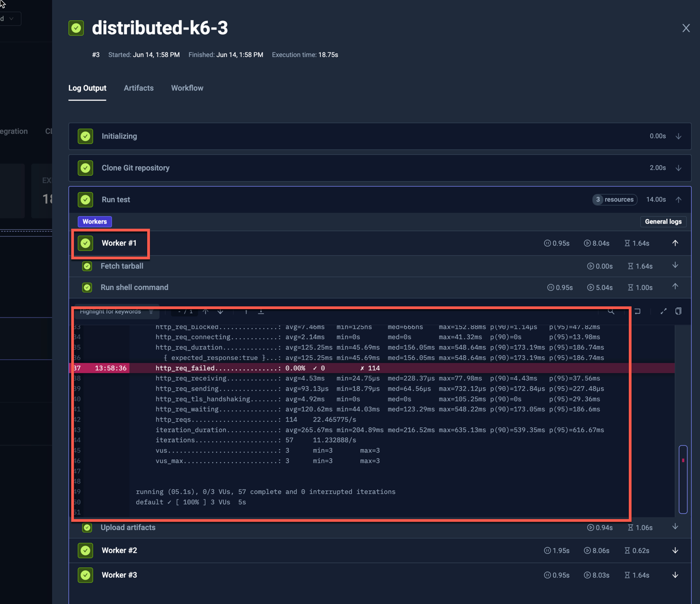Expand the Worker #2 step
Image resolution: width=700 pixels, height=604 pixels.
click(x=675, y=550)
